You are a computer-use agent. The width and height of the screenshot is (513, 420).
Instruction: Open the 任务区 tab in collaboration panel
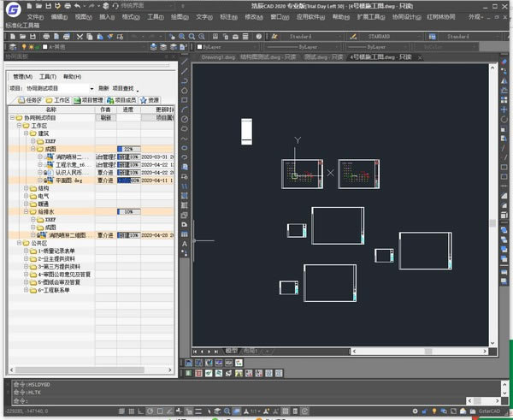coord(27,100)
